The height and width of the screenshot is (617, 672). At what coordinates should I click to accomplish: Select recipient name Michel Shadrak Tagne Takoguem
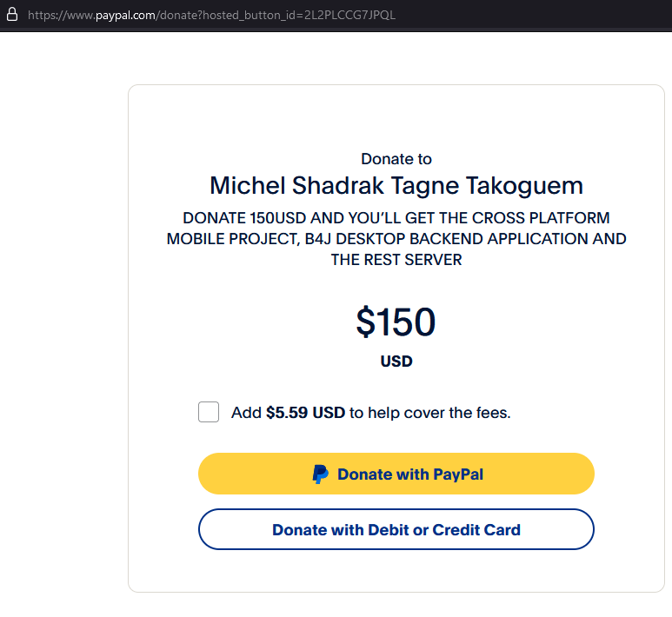(396, 186)
